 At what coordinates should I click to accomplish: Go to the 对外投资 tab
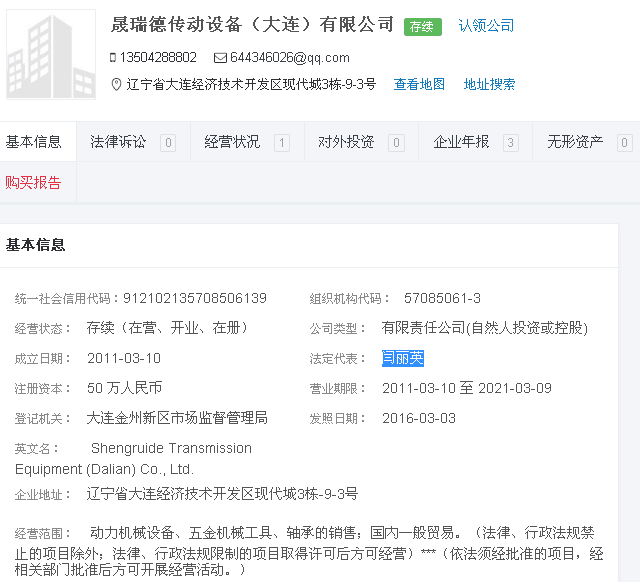click(x=346, y=142)
